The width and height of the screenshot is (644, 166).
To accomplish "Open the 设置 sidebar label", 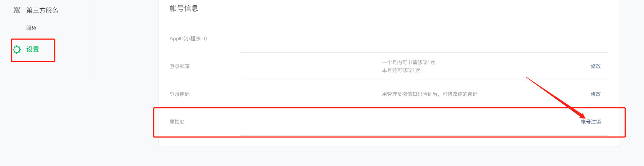I will coord(33,49).
